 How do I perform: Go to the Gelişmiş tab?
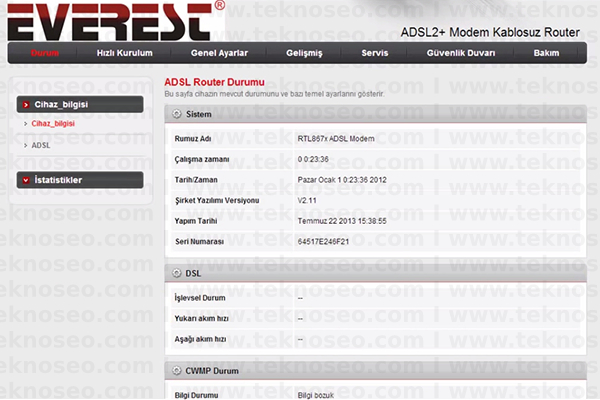[x=304, y=53]
